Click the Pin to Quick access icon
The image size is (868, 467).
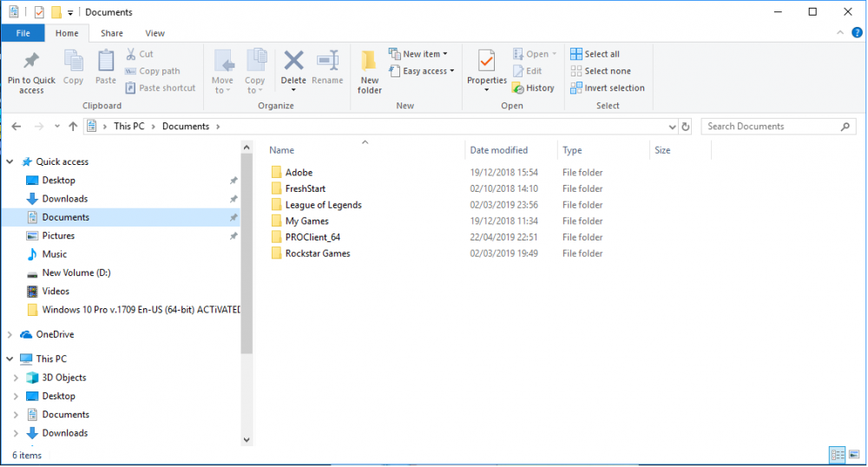point(31,62)
